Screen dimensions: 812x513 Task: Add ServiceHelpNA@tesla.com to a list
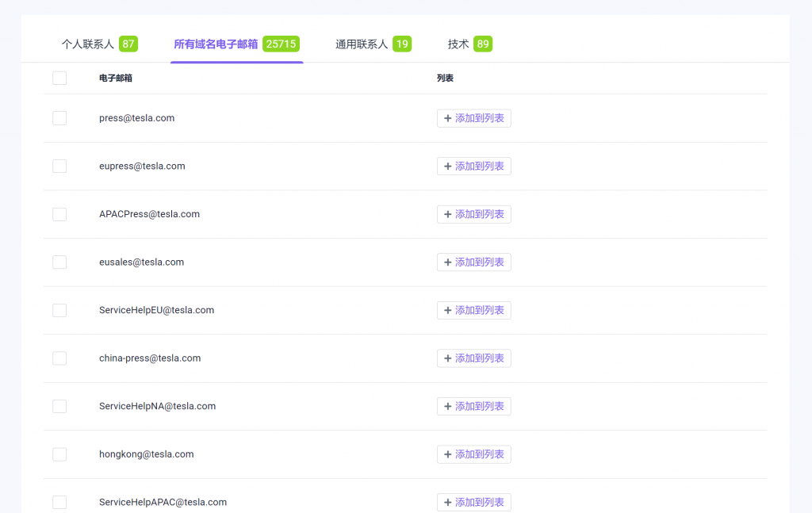474,407
